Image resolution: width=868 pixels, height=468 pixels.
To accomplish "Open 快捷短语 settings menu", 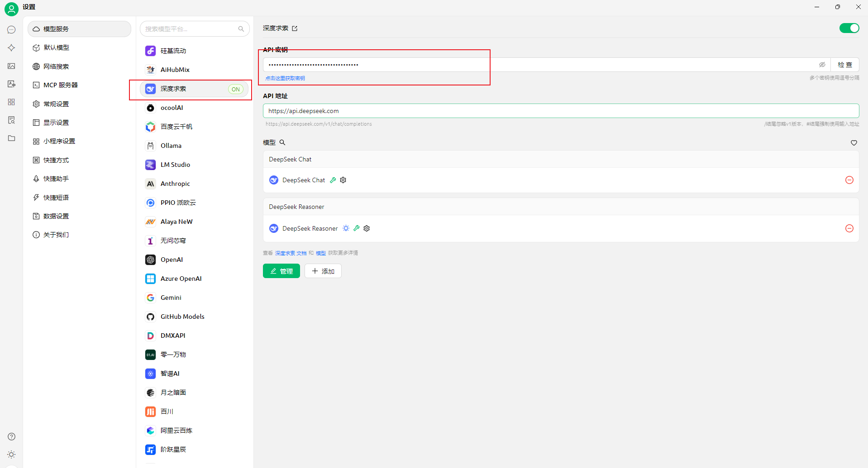I will click(79, 198).
